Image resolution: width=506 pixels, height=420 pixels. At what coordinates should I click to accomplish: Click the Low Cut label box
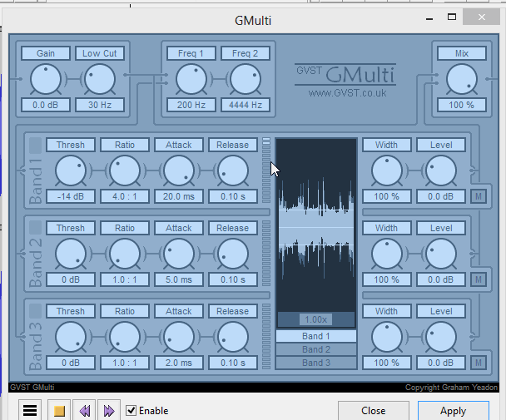coord(100,53)
